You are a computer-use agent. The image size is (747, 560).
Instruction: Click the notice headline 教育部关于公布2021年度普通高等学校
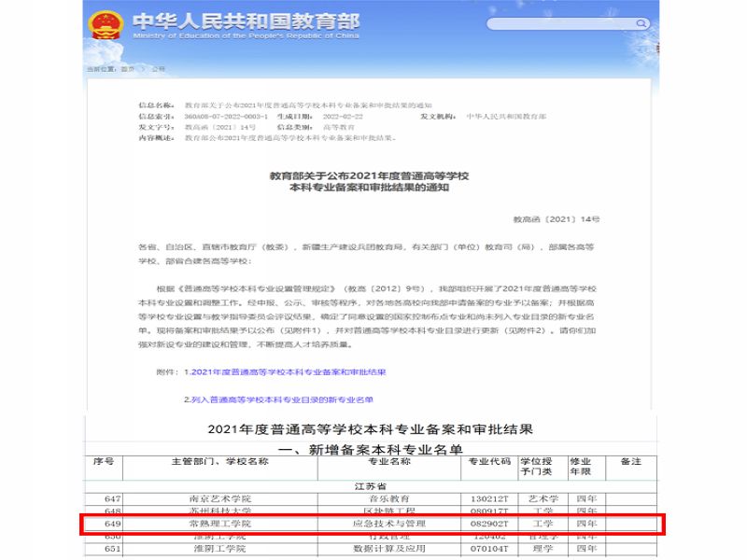click(x=369, y=175)
